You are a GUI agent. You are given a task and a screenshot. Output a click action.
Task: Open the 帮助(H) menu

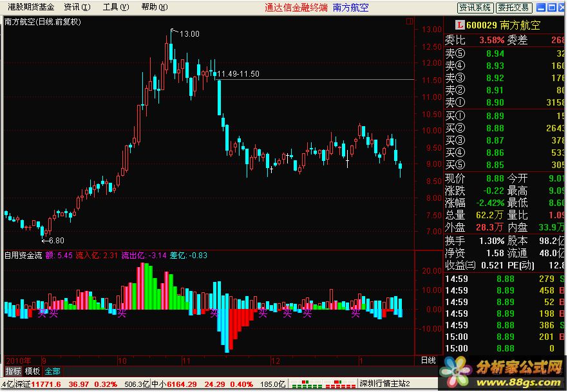pos(155,7)
